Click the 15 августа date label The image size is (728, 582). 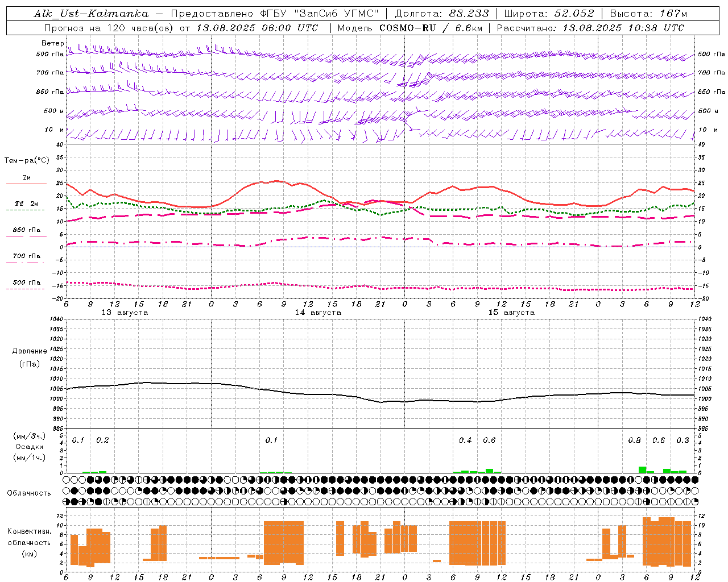[511, 313]
